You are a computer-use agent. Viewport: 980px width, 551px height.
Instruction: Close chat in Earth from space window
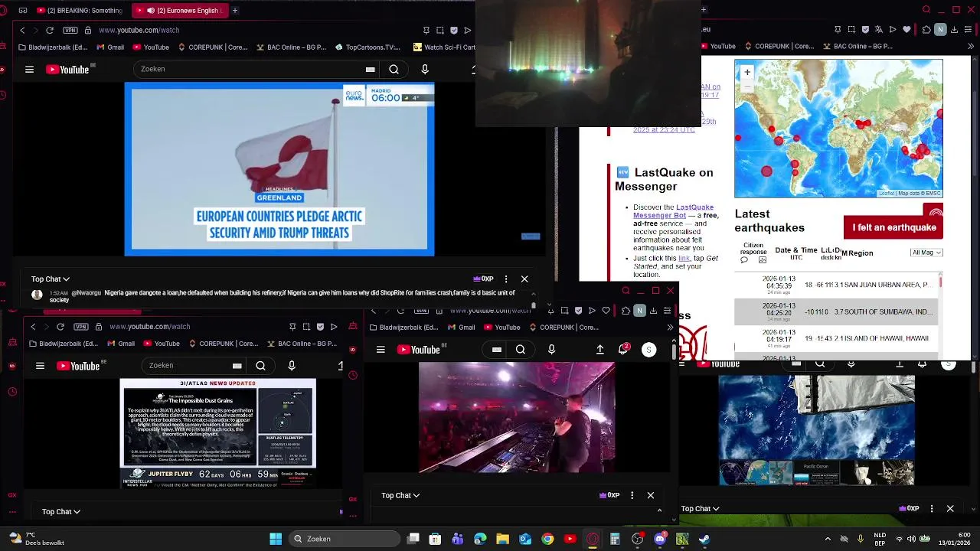[950, 509]
